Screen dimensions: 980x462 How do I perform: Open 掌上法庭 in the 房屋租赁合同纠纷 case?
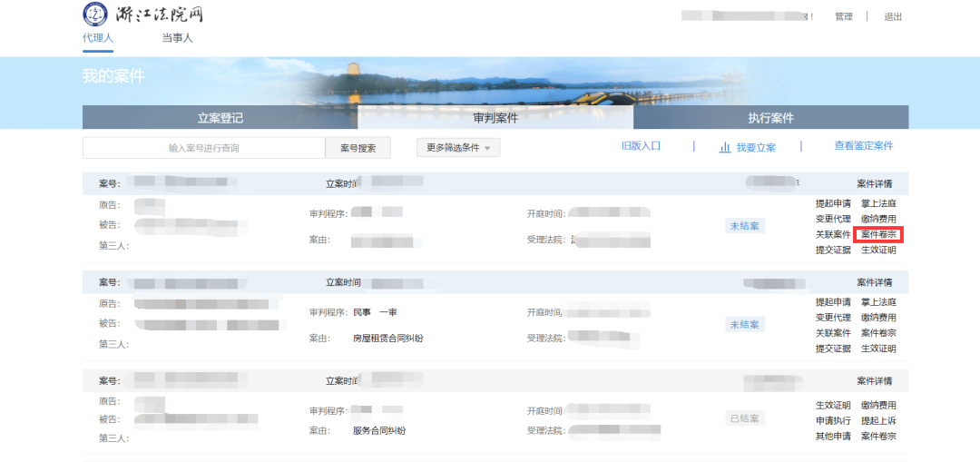pos(878,302)
